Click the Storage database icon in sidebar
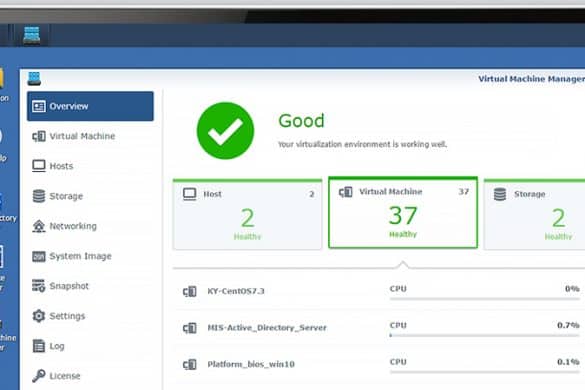 tap(39, 196)
